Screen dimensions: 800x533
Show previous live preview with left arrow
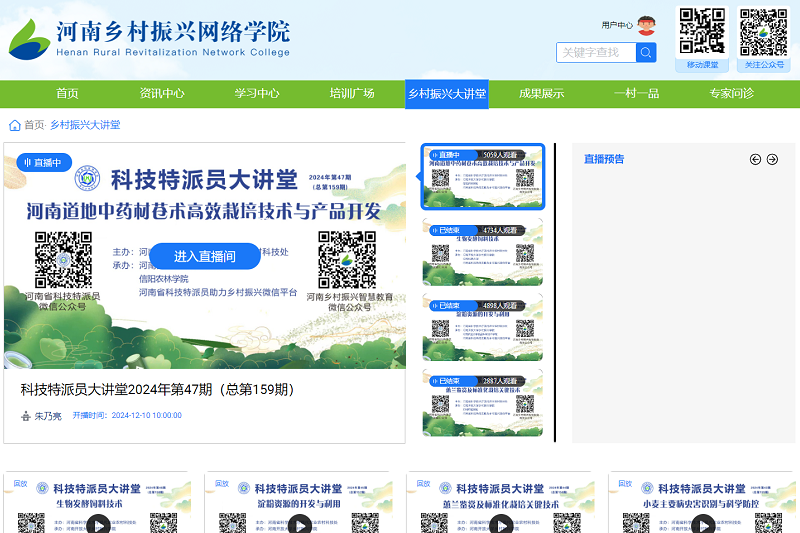click(x=756, y=159)
